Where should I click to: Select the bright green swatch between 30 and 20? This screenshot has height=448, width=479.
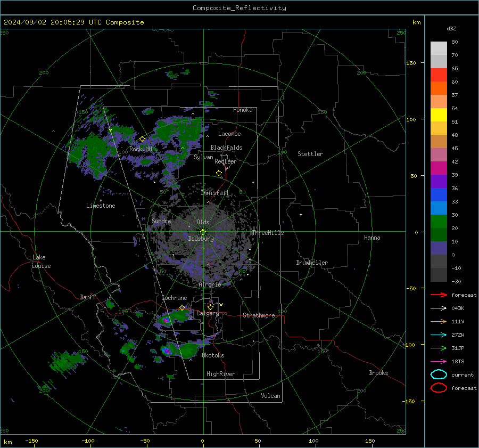[439, 222]
